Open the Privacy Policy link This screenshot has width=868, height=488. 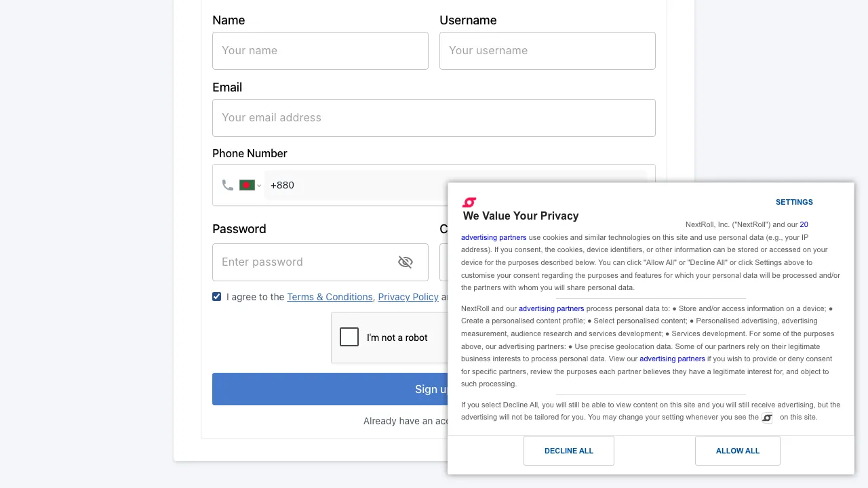(408, 297)
